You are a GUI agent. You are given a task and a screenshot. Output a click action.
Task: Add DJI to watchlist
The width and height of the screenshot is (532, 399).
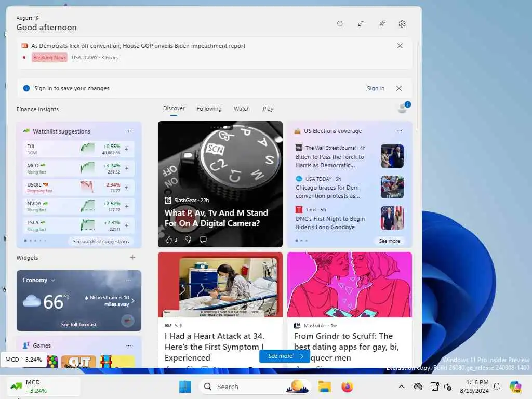[x=127, y=149]
